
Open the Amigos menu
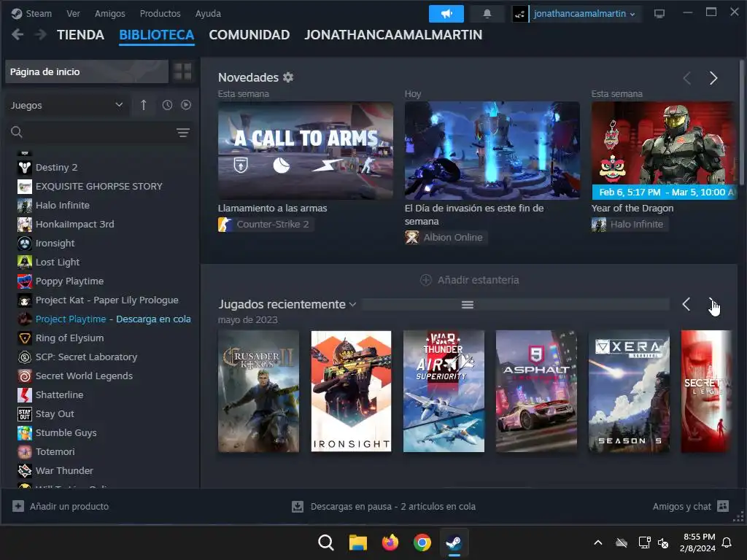[x=109, y=13]
